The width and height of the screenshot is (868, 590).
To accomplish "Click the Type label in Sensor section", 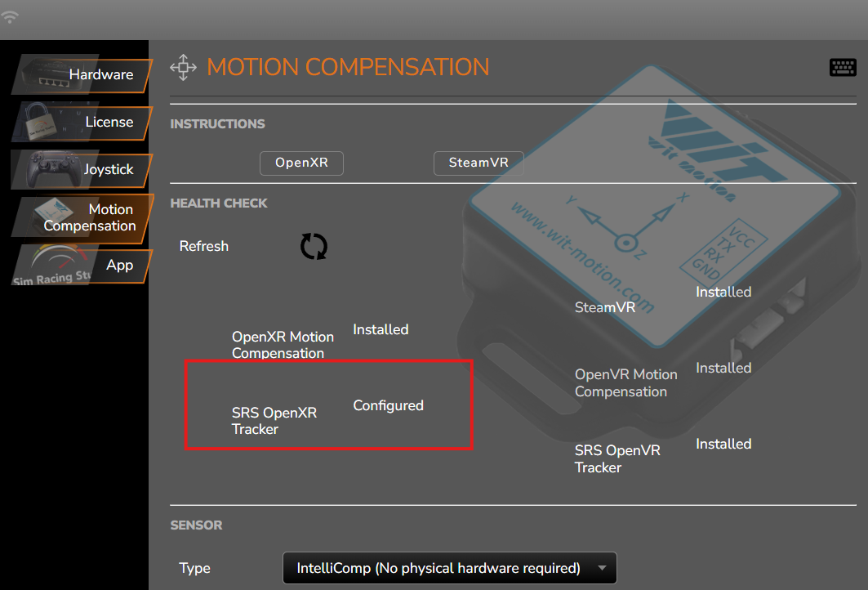I will coord(195,569).
